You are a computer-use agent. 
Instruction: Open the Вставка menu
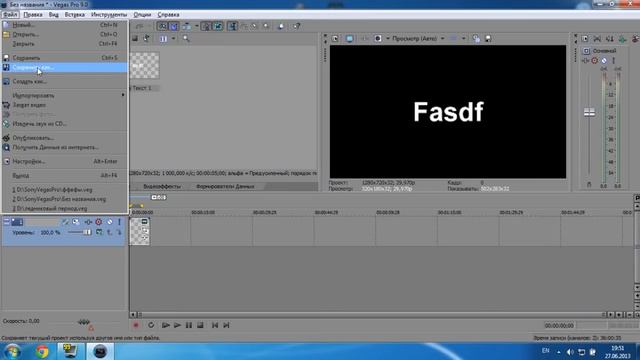[75, 14]
